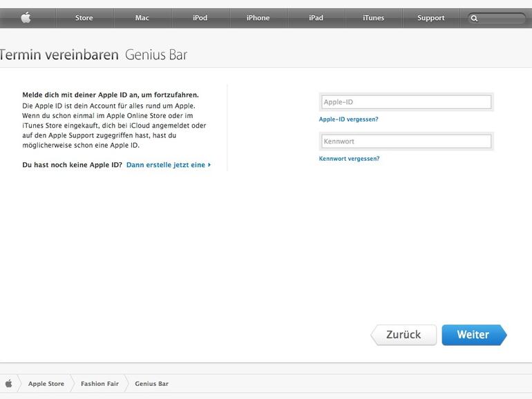The image size is (532, 399).
Task: Open the 'Kennwort vergessen?' link
Action: pos(349,159)
